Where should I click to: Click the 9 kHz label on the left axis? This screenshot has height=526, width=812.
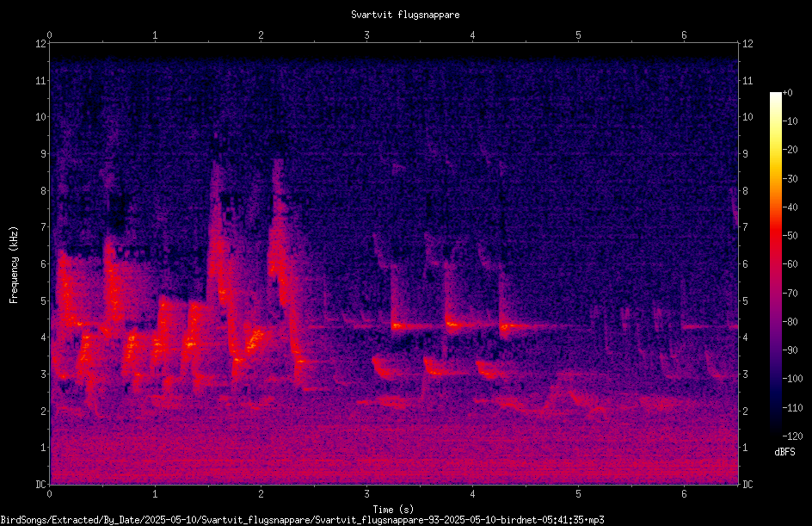click(43, 154)
